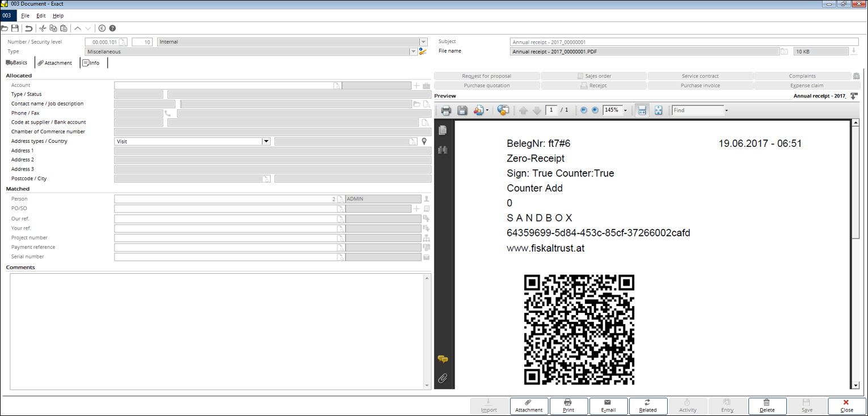Open the binoculars search panel in PDF sidebar

pyautogui.click(x=443, y=150)
